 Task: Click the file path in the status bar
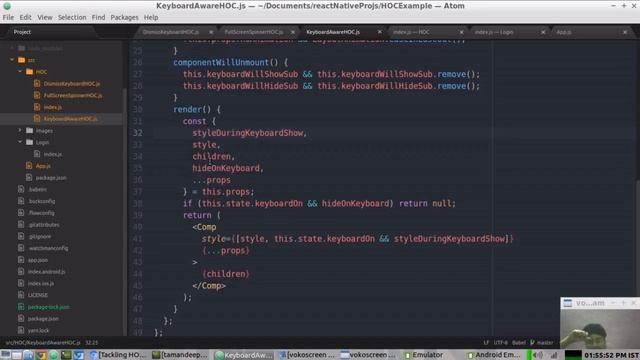43,342
